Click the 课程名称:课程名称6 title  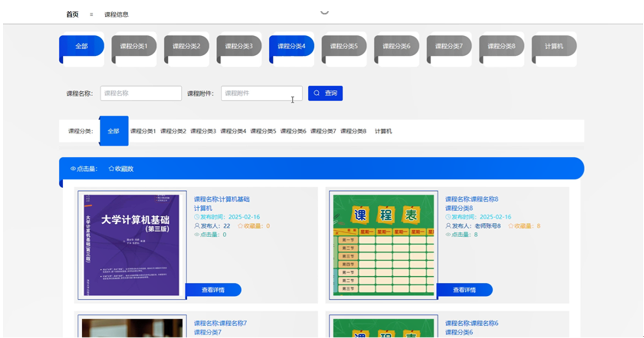pyautogui.click(x=471, y=323)
